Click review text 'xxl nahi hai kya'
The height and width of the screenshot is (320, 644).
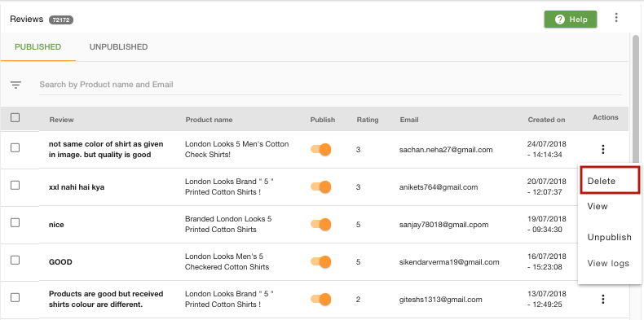(x=77, y=187)
